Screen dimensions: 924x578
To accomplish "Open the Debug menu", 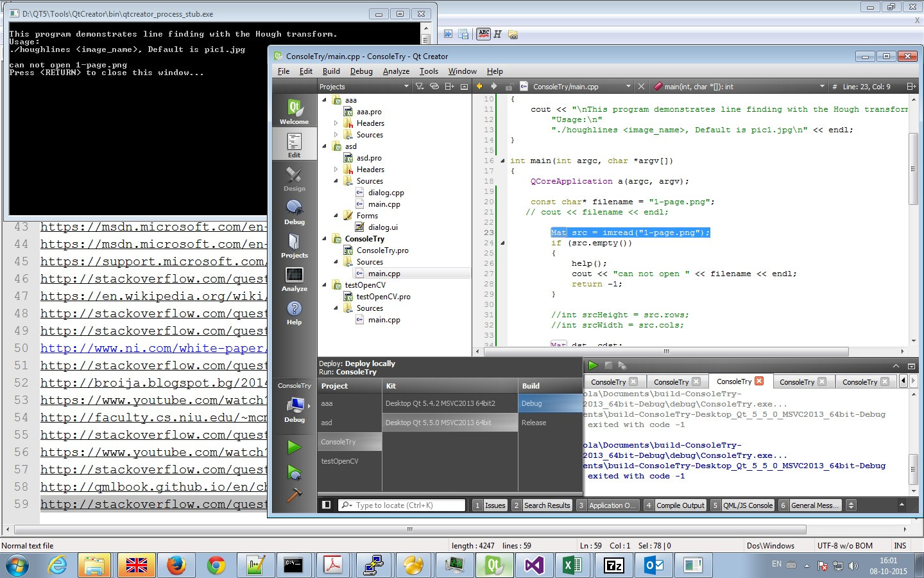I will point(361,71).
